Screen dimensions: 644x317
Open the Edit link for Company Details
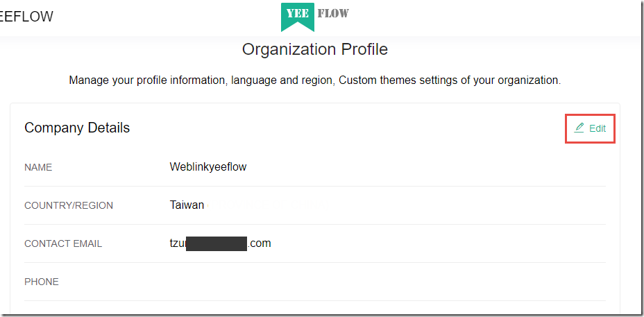[x=590, y=128]
